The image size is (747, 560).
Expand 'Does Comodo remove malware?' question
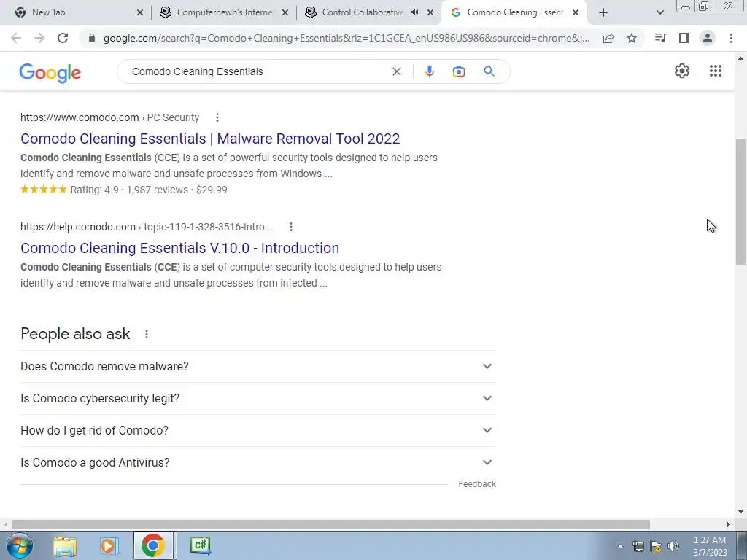(x=258, y=366)
